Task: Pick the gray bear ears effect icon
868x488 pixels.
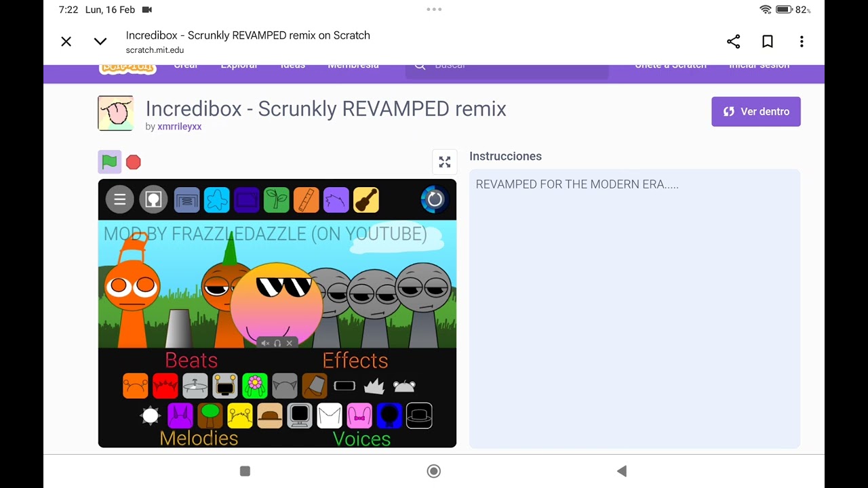Action: click(404, 386)
